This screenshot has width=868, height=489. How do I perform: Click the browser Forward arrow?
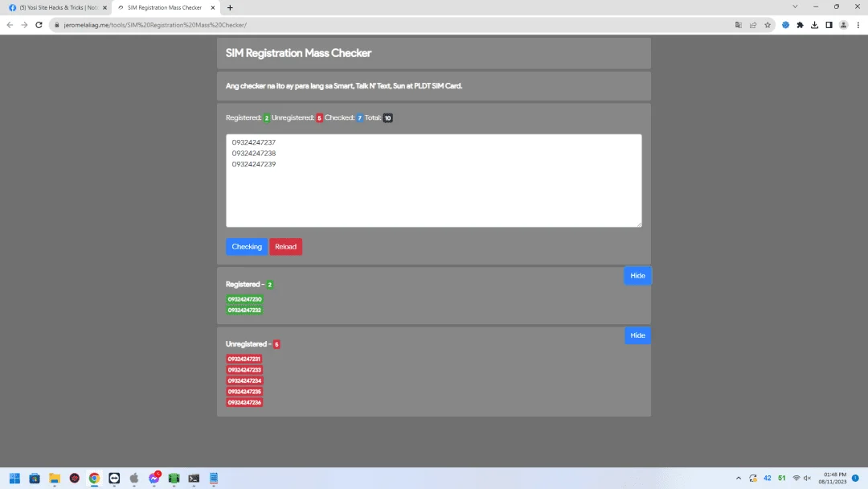(x=24, y=25)
